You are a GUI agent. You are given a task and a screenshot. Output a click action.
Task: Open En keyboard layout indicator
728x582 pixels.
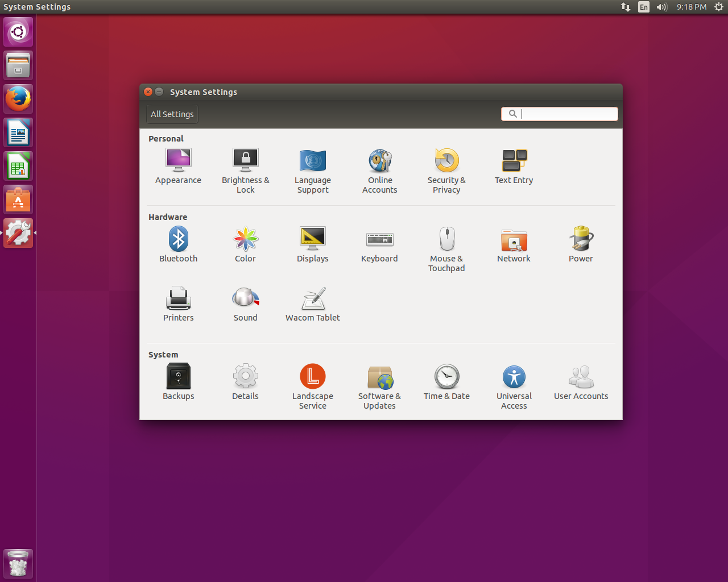point(644,7)
